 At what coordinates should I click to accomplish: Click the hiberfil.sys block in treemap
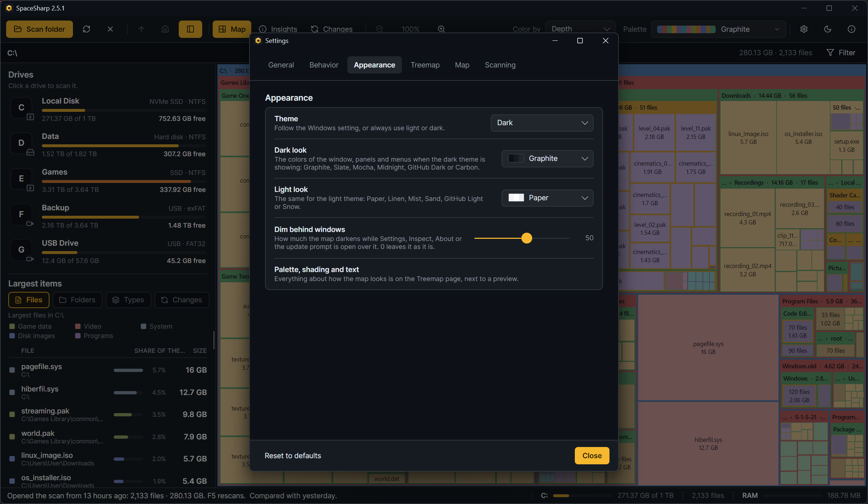coord(708,444)
